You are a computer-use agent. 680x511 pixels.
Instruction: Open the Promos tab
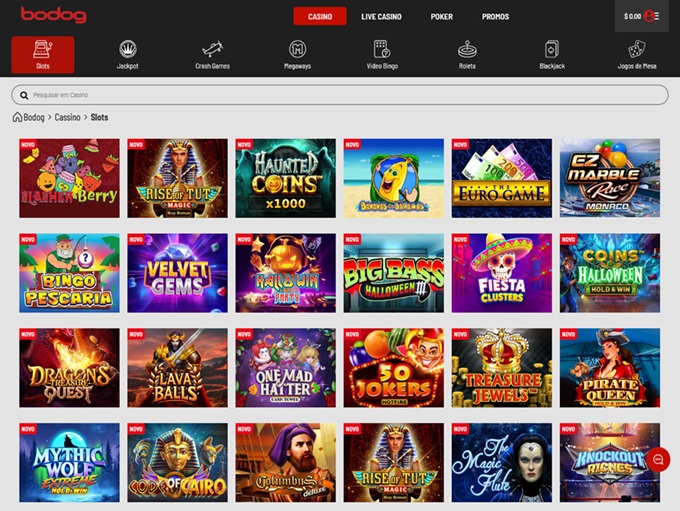495,17
